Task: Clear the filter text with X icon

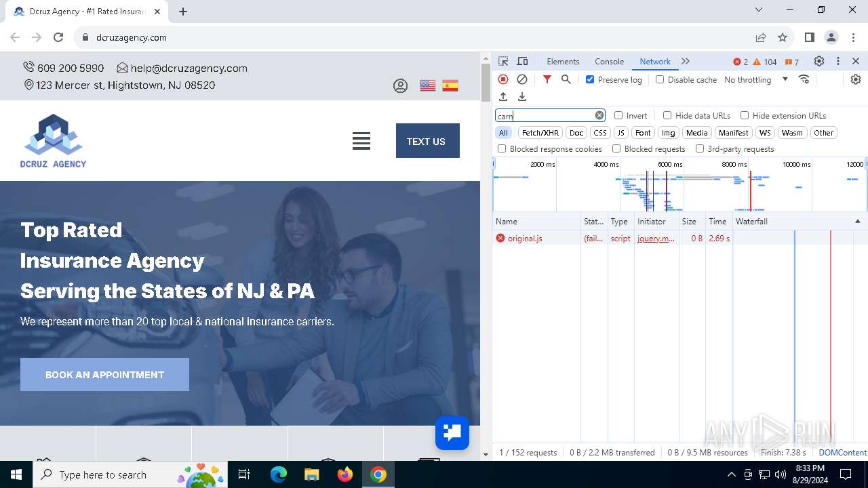Action: pyautogui.click(x=599, y=115)
